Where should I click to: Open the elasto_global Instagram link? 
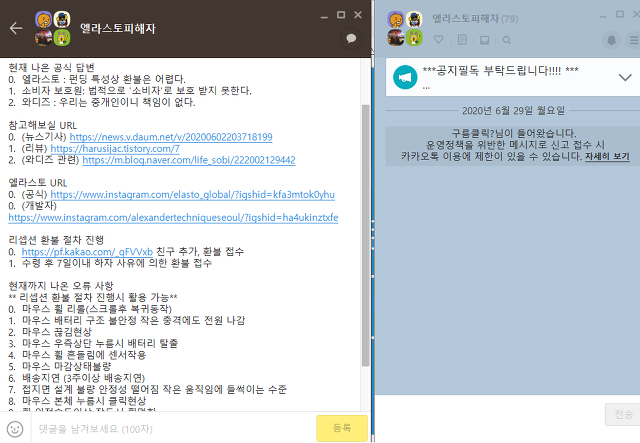193,194
